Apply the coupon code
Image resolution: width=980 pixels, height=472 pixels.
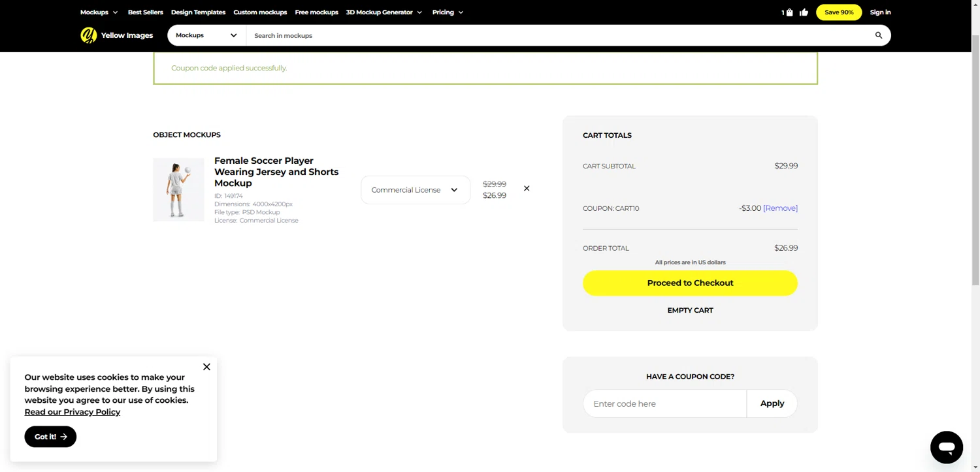(x=772, y=403)
